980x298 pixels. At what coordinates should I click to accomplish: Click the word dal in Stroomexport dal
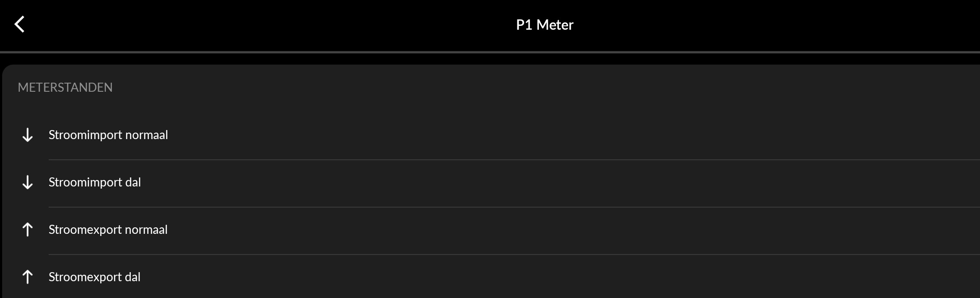coord(133,277)
